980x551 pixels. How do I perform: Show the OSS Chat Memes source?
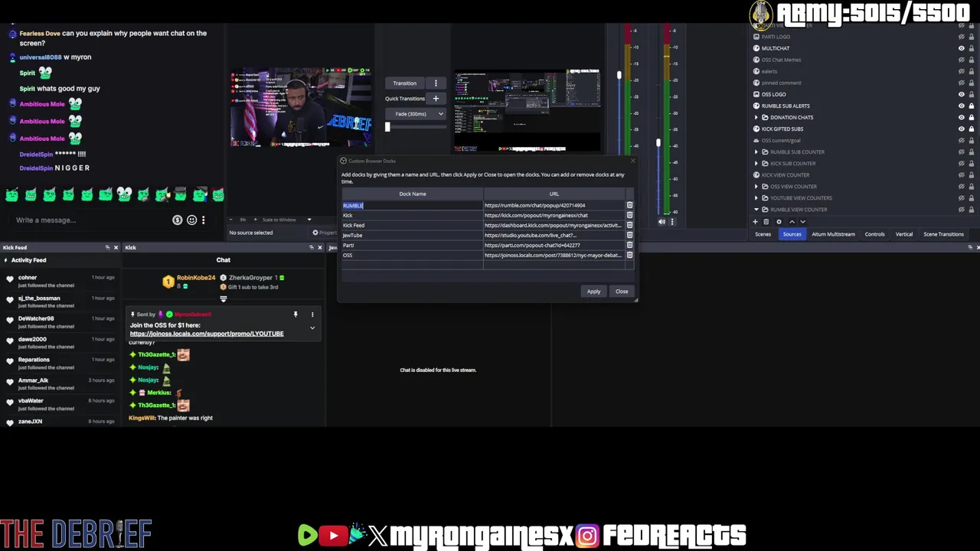pos(962,60)
